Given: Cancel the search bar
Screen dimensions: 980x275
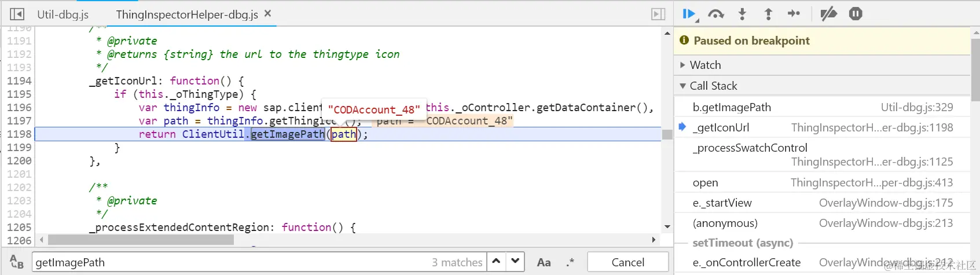Looking at the screenshot, I should click(627, 262).
